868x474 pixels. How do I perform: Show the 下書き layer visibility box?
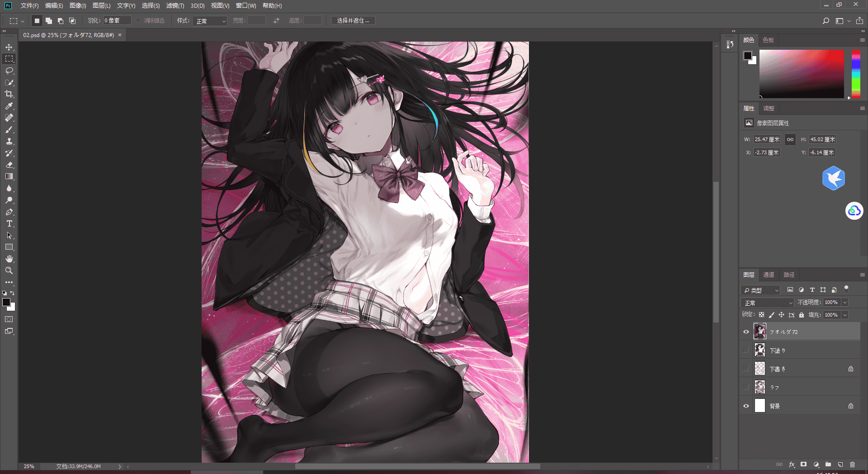tap(746, 369)
